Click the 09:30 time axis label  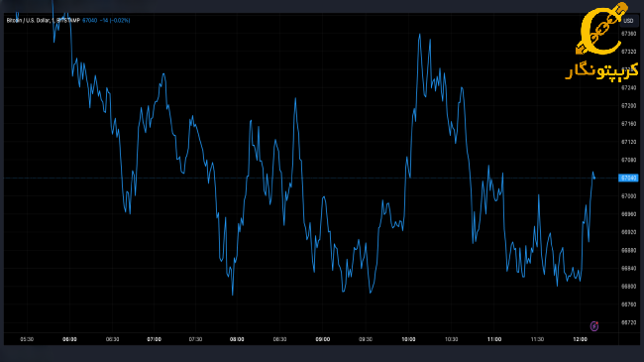coord(366,339)
